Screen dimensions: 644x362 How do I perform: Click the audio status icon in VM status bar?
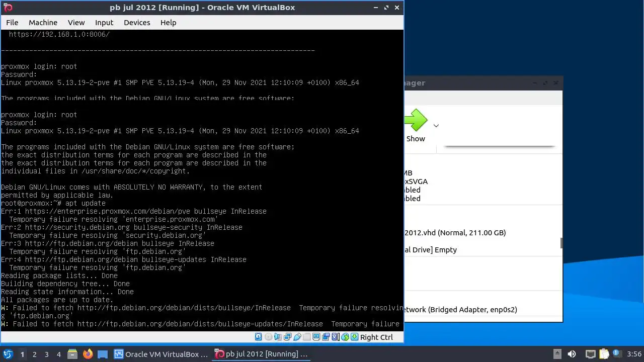tap(278, 337)
